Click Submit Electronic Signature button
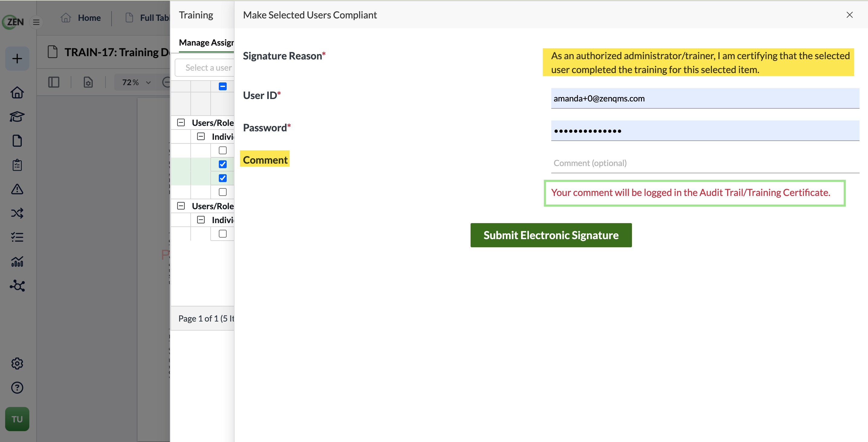This screenshot has width=868, height=442. click(x=551, y=235)
